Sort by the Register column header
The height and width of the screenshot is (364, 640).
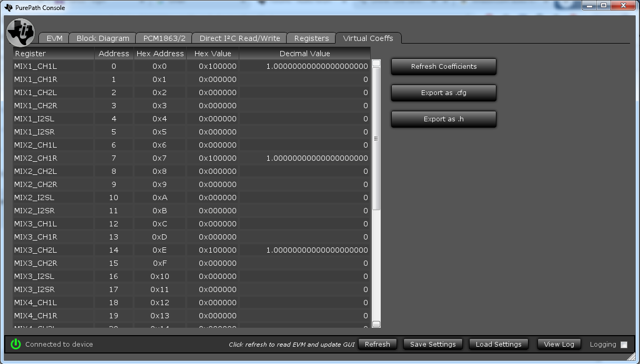[54, 54]
